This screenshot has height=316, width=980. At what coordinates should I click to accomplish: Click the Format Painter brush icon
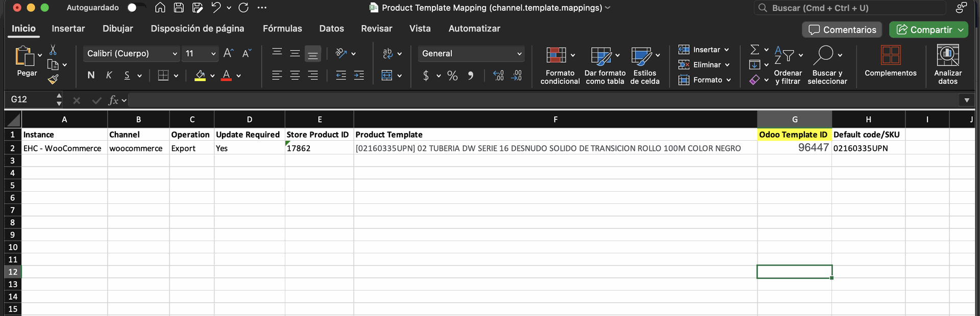[53, 79]
